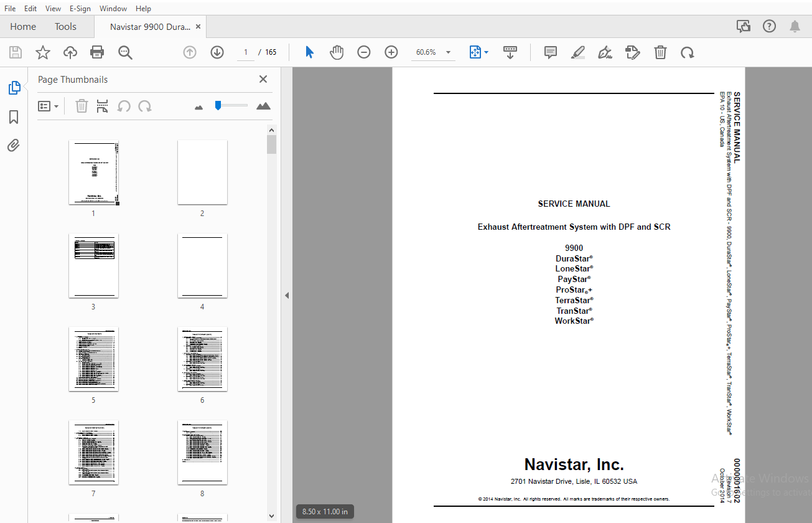Screen dimensions: 812x523
Task: Select page 7 thumbnail
Action: tap(93, 453)
